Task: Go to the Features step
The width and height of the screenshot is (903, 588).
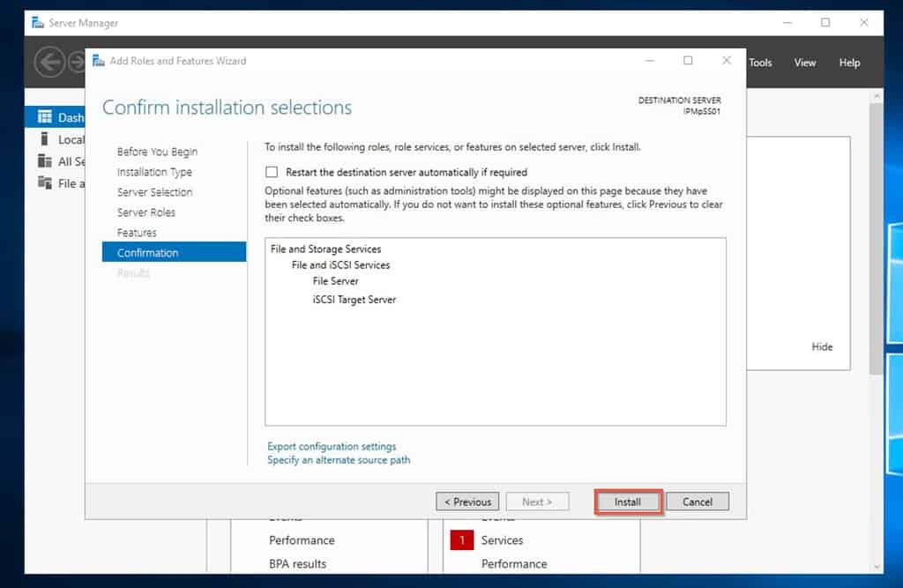Action: pos(137,232)
